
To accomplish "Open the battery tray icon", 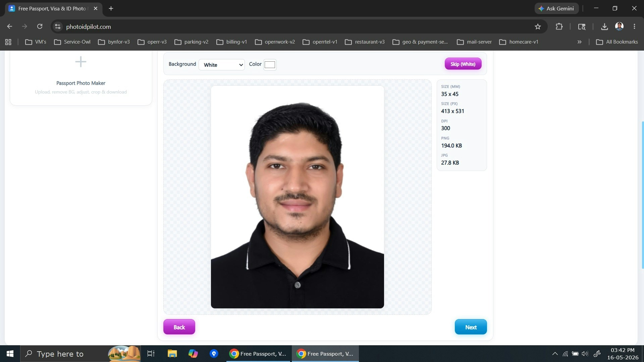I will pos(575,354).
